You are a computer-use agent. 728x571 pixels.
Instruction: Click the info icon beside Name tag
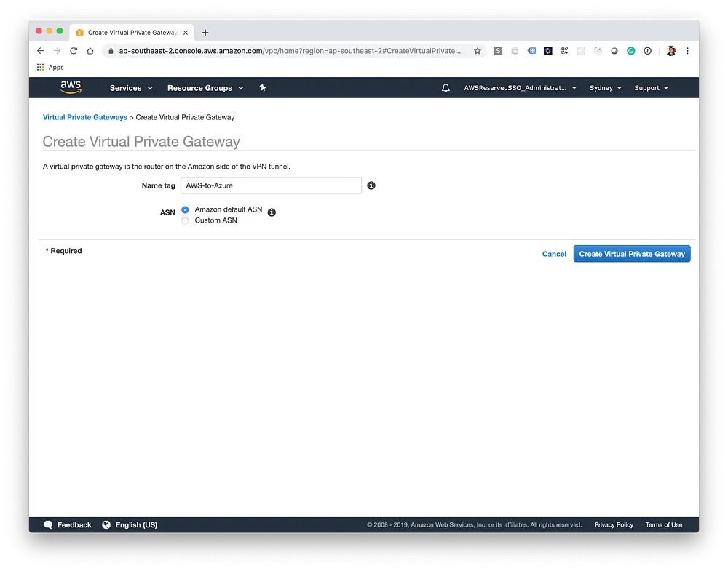371,185
